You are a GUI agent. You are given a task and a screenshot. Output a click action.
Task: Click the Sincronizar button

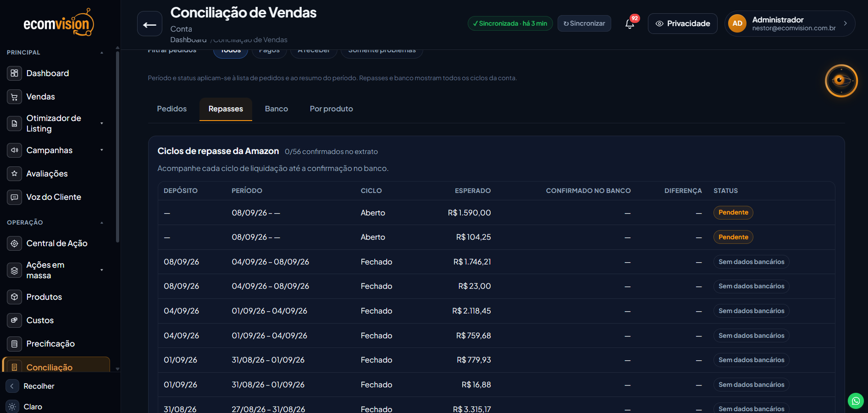point(584,23)
